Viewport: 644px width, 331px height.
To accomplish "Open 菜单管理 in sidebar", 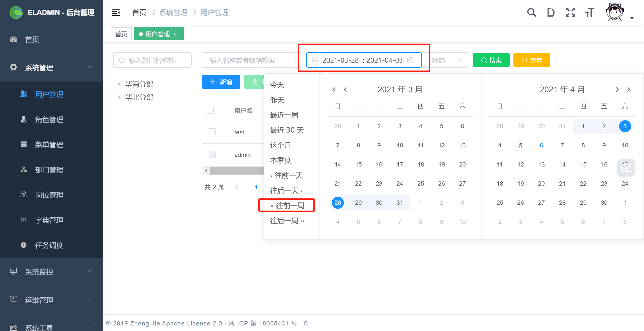I will pos(52,145).
